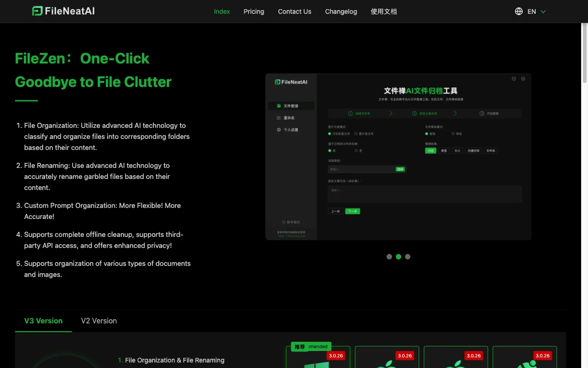Open the Pricing page
This screenshot has height=368, width=588.
254,11
